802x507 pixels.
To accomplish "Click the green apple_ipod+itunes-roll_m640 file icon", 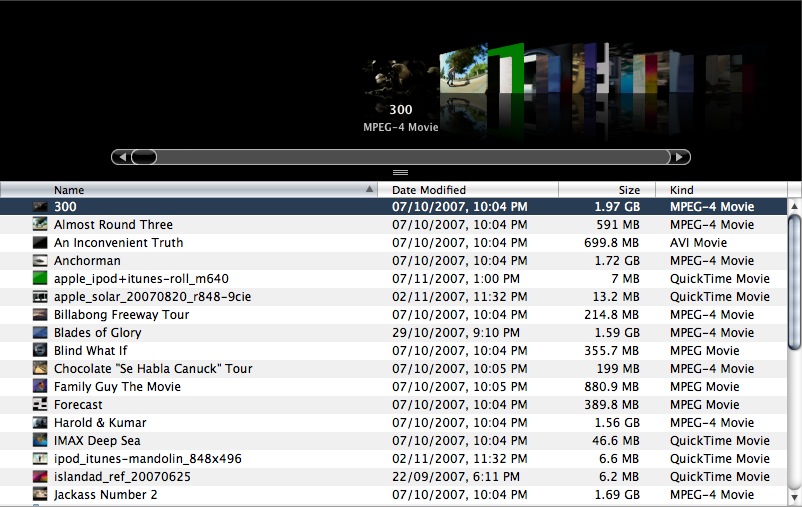I will coord(40,278).
